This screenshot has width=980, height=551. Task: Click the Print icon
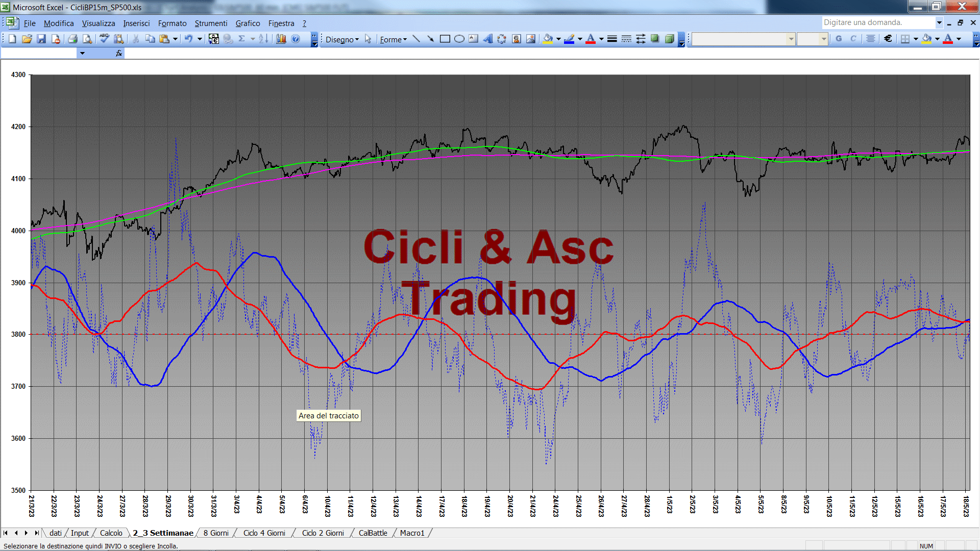pyautogui.click(x=73, y=39)
